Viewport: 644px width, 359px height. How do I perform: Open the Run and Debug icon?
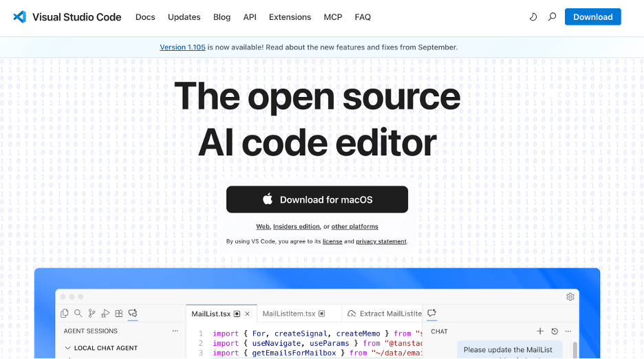(105, 314)
